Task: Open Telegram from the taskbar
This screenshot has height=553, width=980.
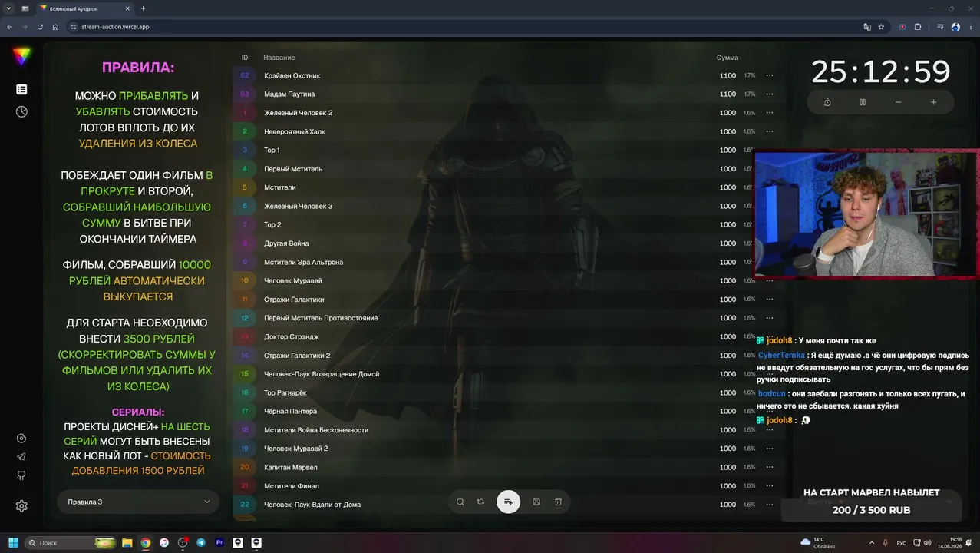Action: 201,542
